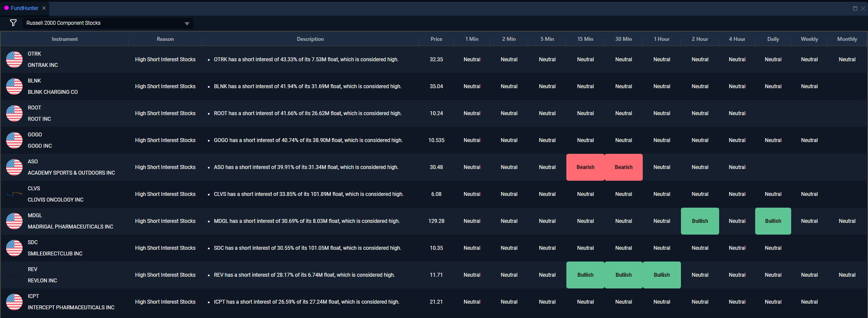Screen dimensions: 868x318
Task: Click the GOGO price 10.535
Action: point(436,140)
